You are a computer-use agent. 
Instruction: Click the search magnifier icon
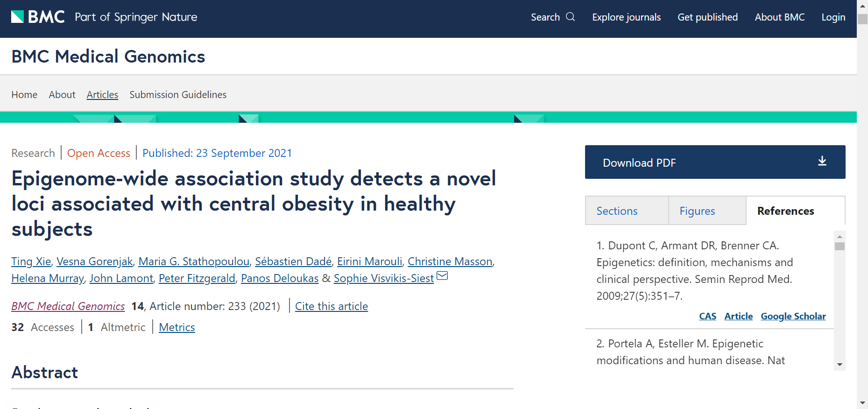click(570, 17)
